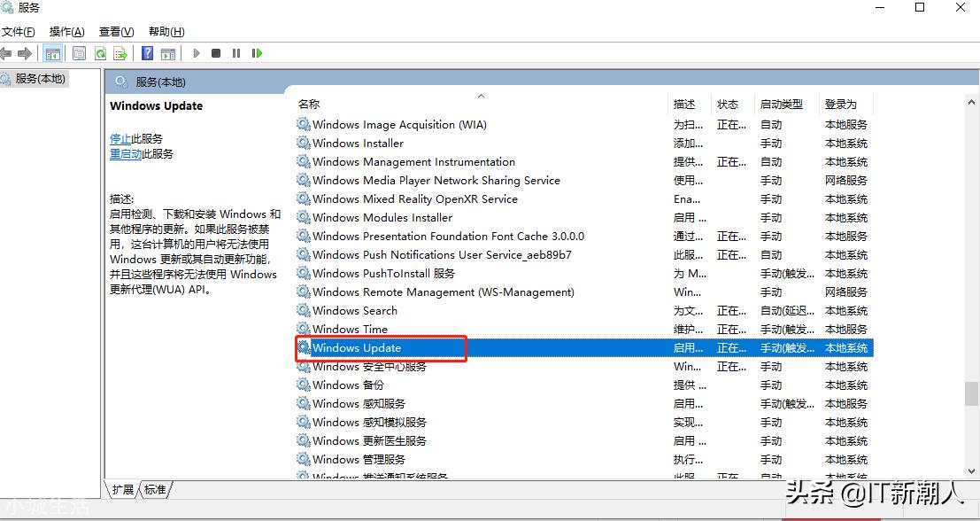Select the Windows 安全中心服务 service name
Image resolution: width=980 pixels, height=521 pixels.
(369, 367)
